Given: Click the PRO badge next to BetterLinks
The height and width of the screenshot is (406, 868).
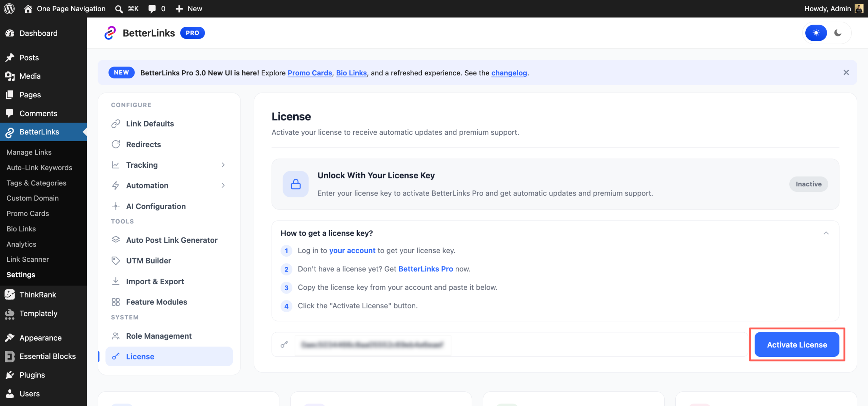Looking at the screenshot, I should 192,33.
